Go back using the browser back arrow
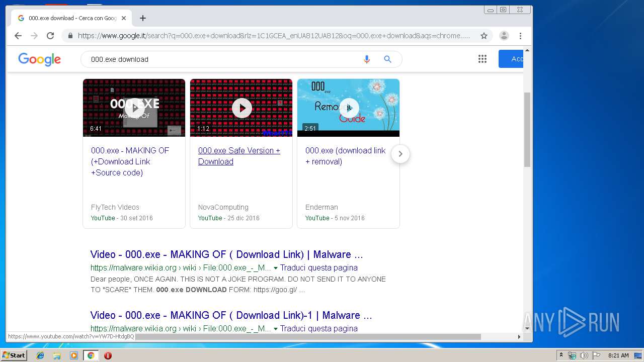Image resolution: width=644 pixels, height=362 pixels. click(18, 36)
